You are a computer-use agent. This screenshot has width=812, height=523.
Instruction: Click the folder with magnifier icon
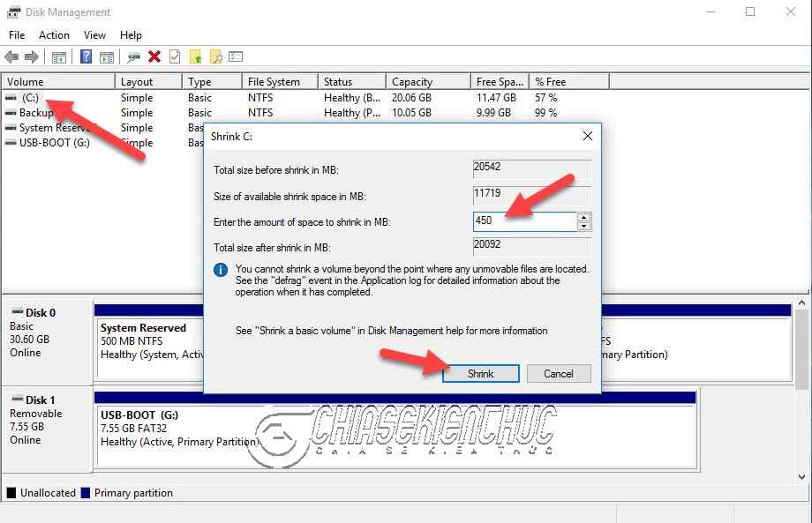coord(216,57)
